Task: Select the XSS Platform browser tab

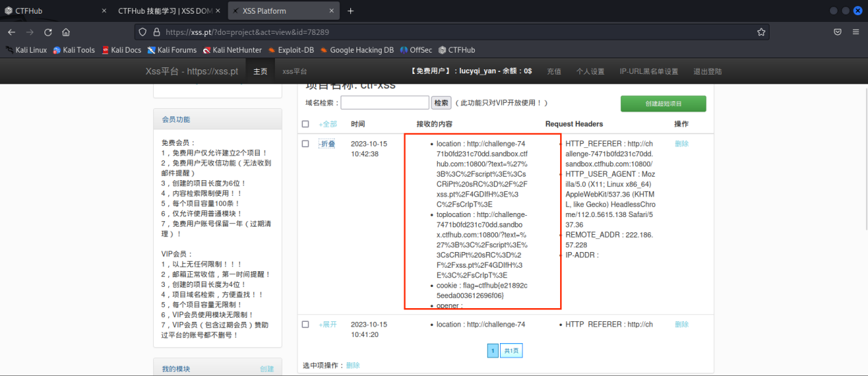Action: 282,11
